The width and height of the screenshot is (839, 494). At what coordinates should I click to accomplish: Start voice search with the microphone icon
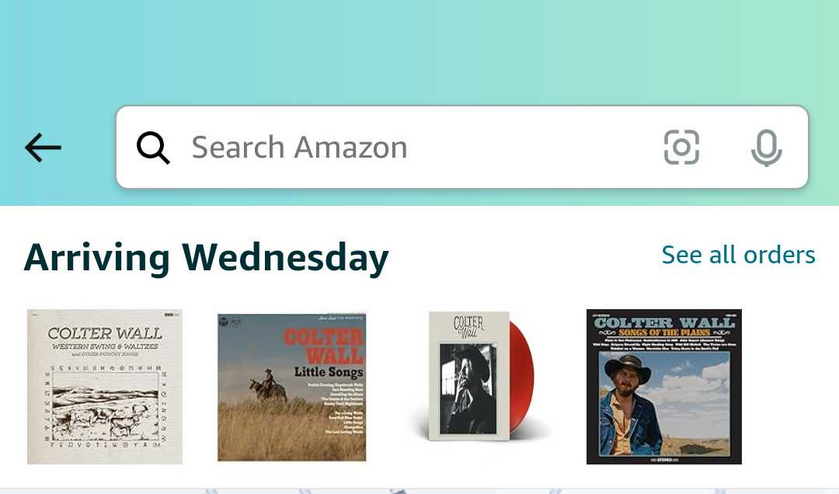click(x=766, y=148)
